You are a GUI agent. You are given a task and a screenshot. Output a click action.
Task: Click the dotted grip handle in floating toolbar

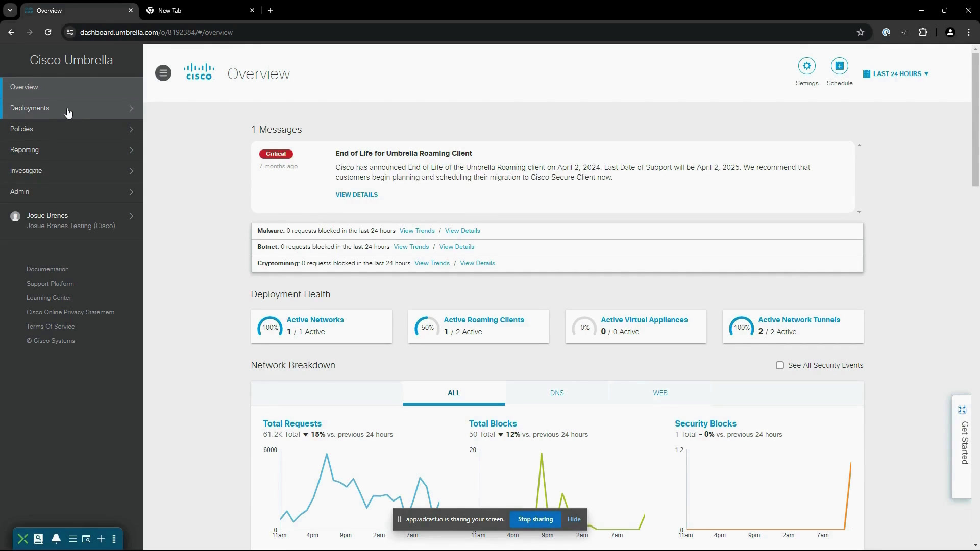tap(114, 539)
